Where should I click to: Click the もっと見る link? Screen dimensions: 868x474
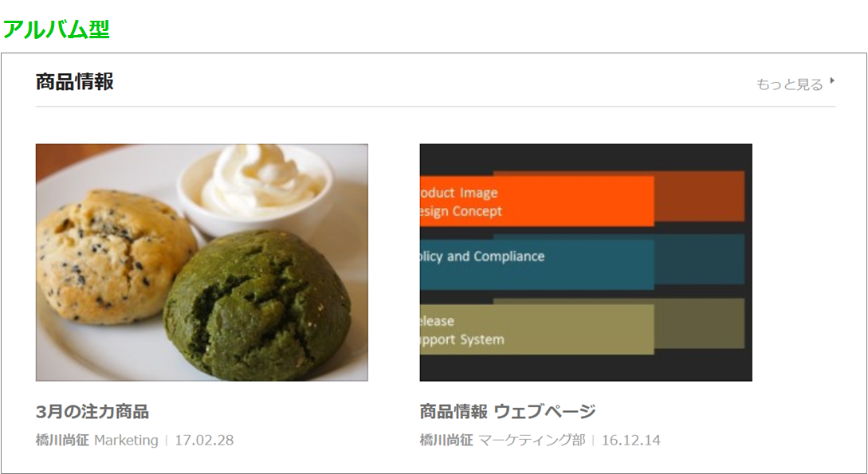point(789,84)
